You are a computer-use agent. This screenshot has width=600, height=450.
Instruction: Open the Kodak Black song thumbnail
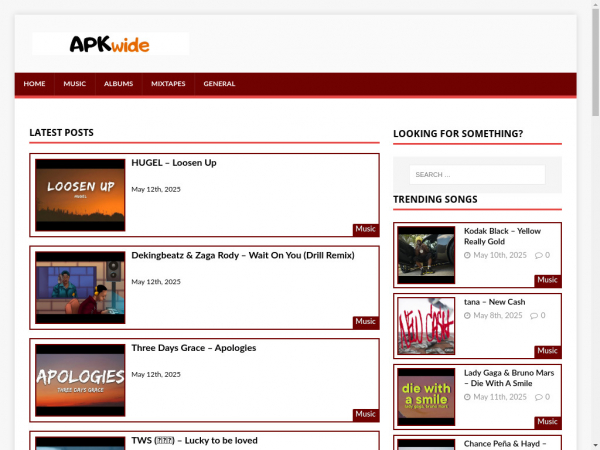click(426, 255)
